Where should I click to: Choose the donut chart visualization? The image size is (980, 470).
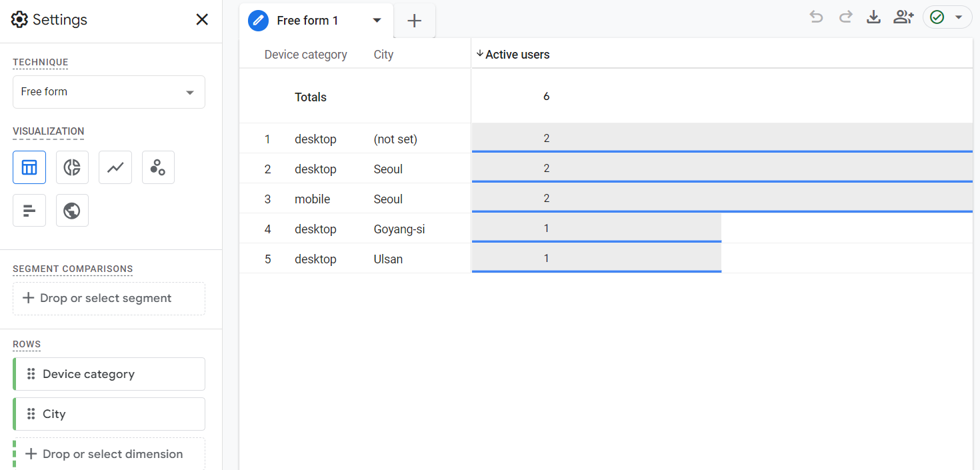72,167
